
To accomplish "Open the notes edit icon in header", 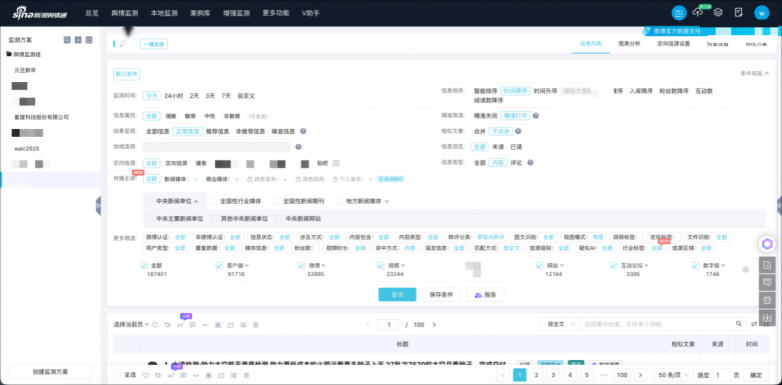I will click(739, 13).
